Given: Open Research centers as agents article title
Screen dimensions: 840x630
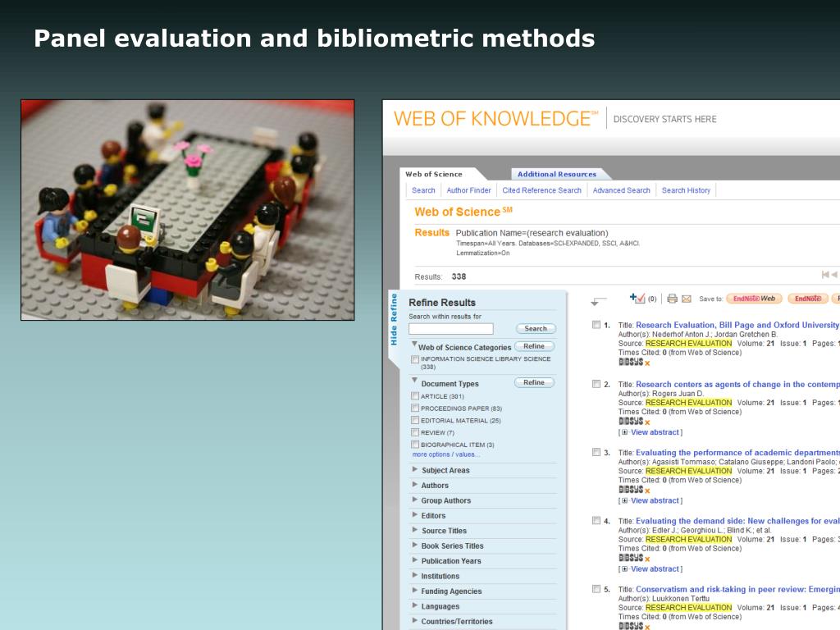Looking at the screenshot, I should tap(737, 384).
